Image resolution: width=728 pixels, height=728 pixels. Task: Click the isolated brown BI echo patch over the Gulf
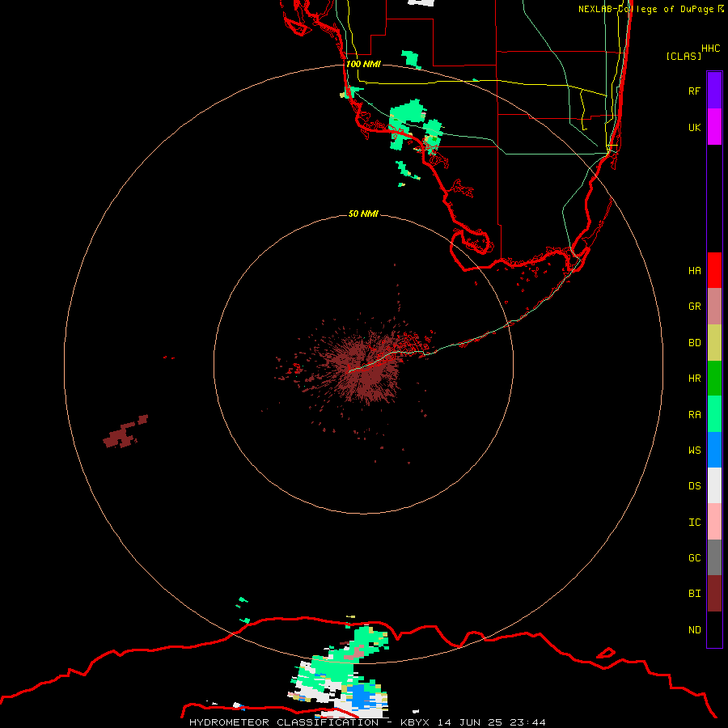(x=124, y=433)
